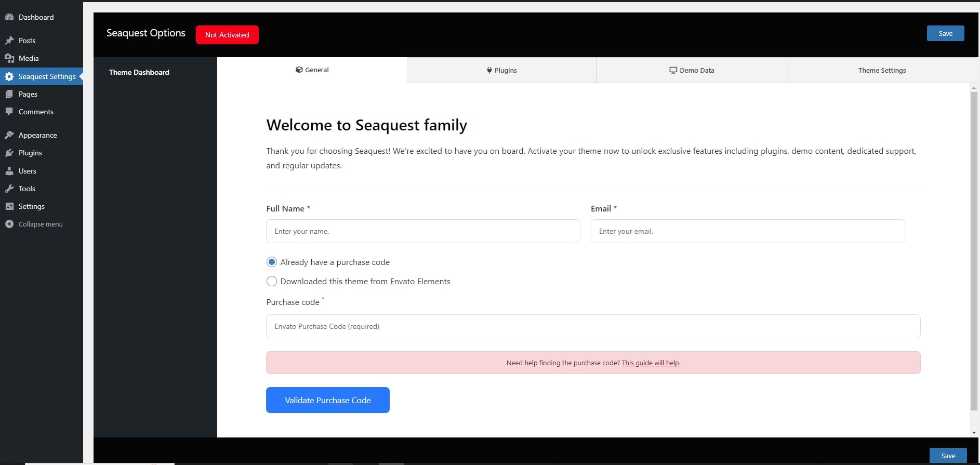The height and width of the screenshot is (465, 980).
Task: Click the 'Welcome to Seaquest family' heading
Action: coord(367,125)
